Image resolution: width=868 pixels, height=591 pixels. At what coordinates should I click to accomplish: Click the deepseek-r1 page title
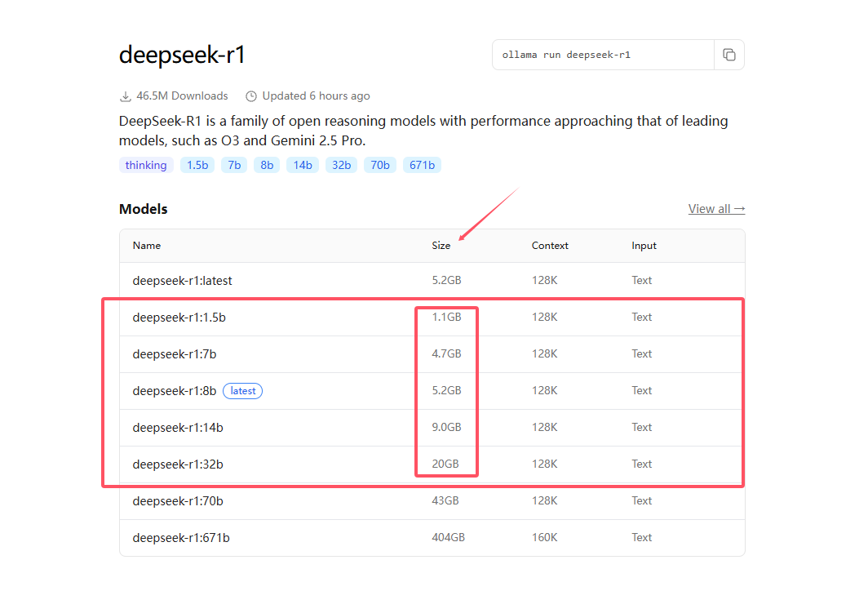click(x=182, y=55)
